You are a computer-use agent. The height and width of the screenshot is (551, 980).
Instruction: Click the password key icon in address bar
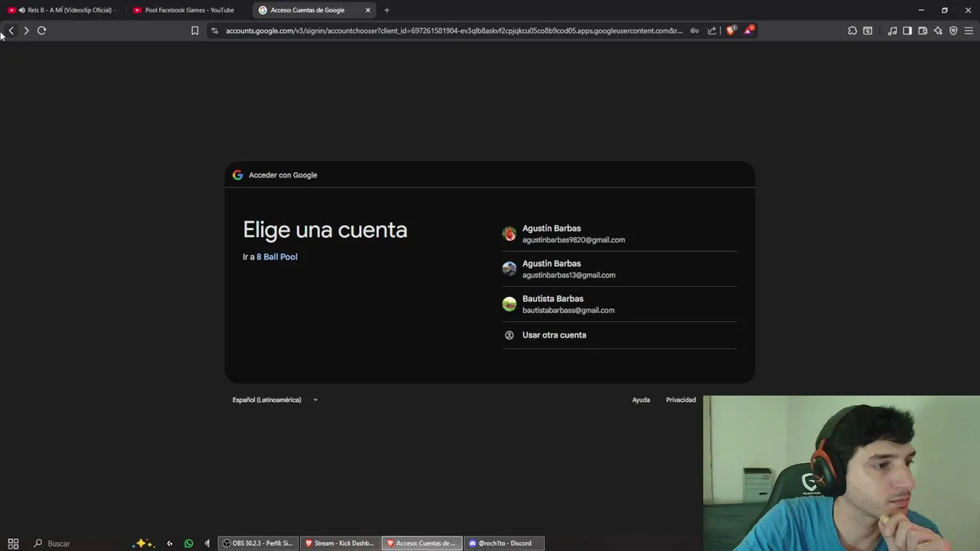pyautogui.click(x=694, y=31)
